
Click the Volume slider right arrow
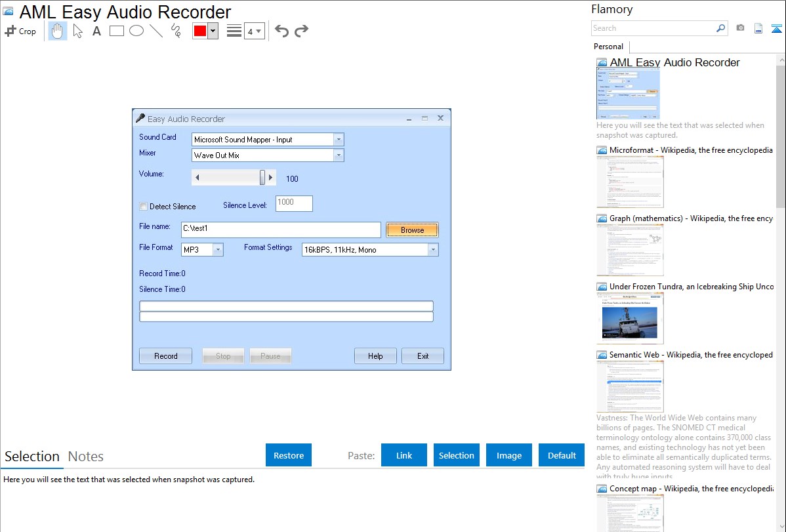[x=271, y=177]
